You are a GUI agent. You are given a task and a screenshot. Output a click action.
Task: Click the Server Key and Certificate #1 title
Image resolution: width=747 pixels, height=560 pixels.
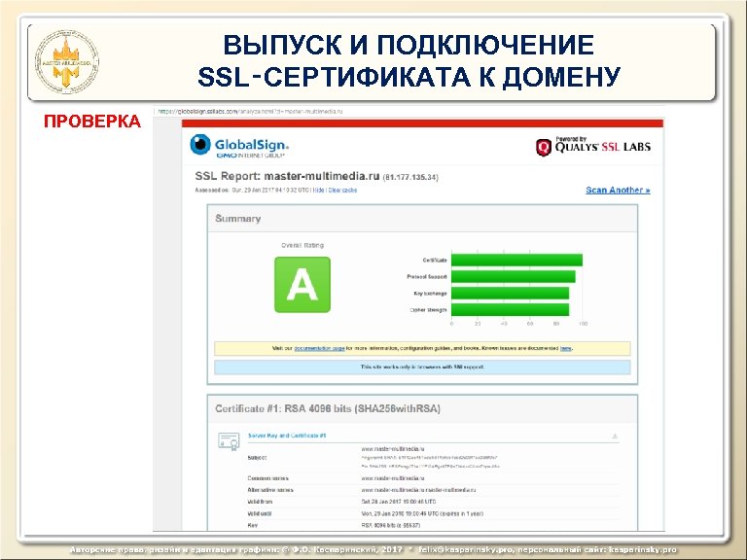tap(287, 436)
